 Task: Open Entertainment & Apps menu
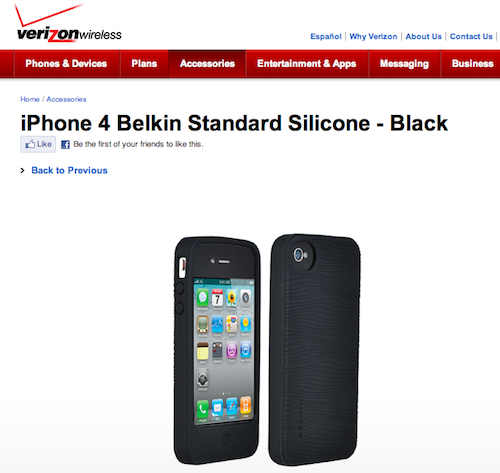pyautogui.click(x=307, y=64)
